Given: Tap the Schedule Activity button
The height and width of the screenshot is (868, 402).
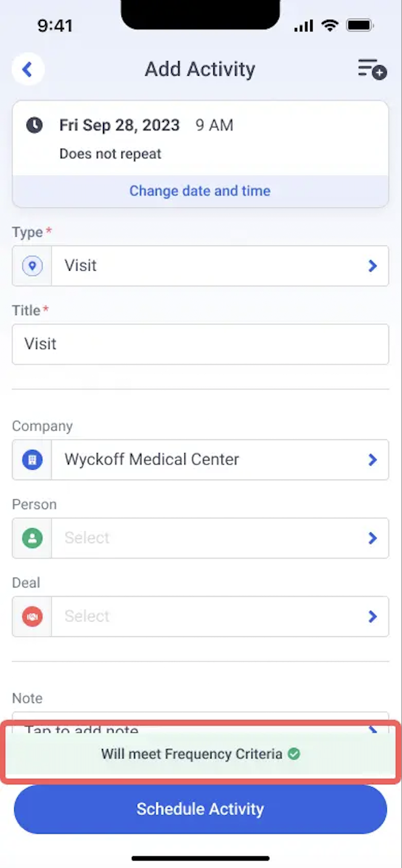Looking at the screenshot, I should [200, 809].
